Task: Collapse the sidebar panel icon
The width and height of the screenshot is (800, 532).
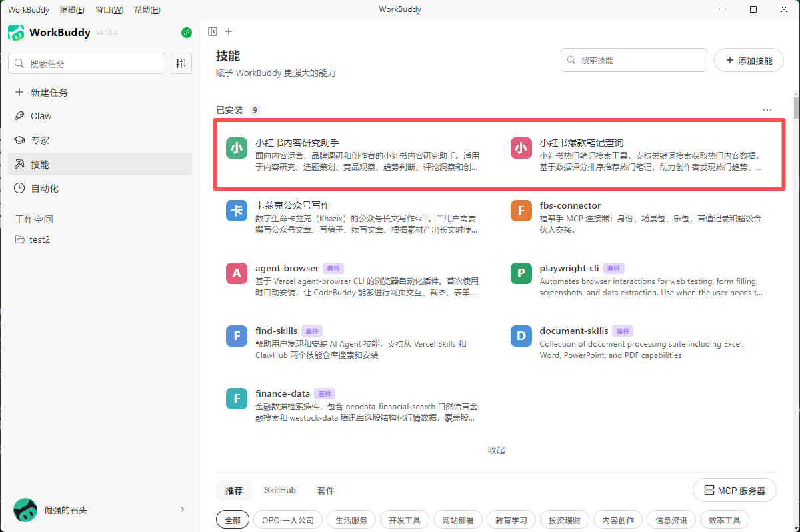Action: pos(213,31)
